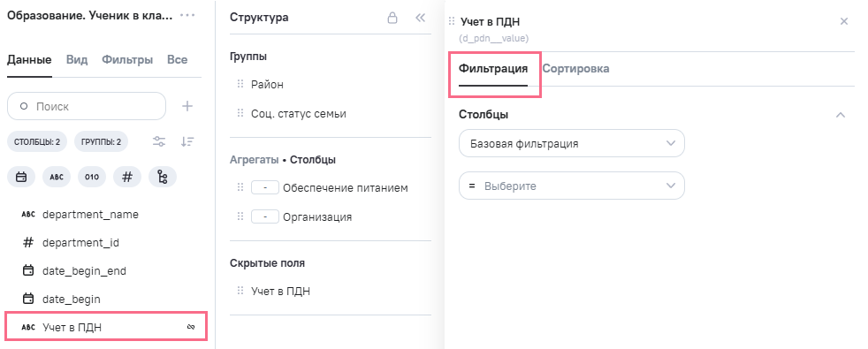Switch to the Фильтры tab
This screenshot has width=868, height=349.
pyautogui.click(x=127, y=60)
